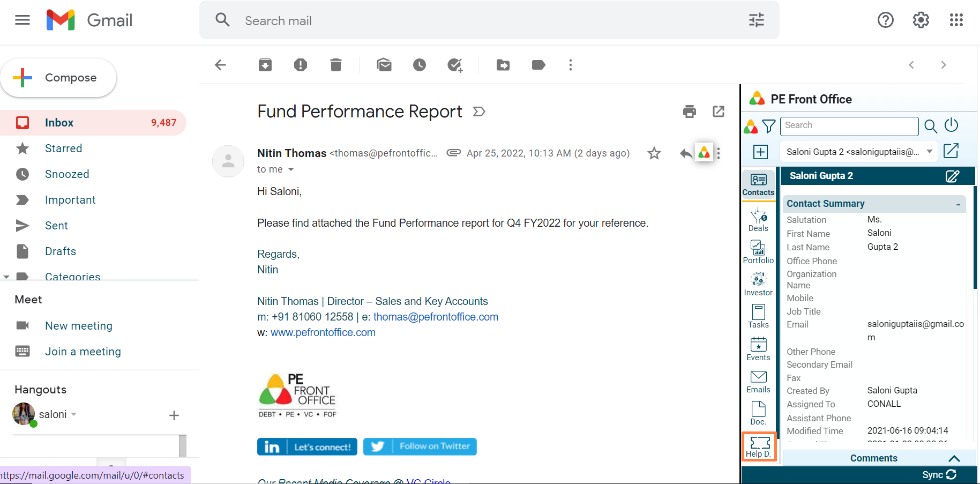Star the email from Nitin Thomas

point(654,154)
